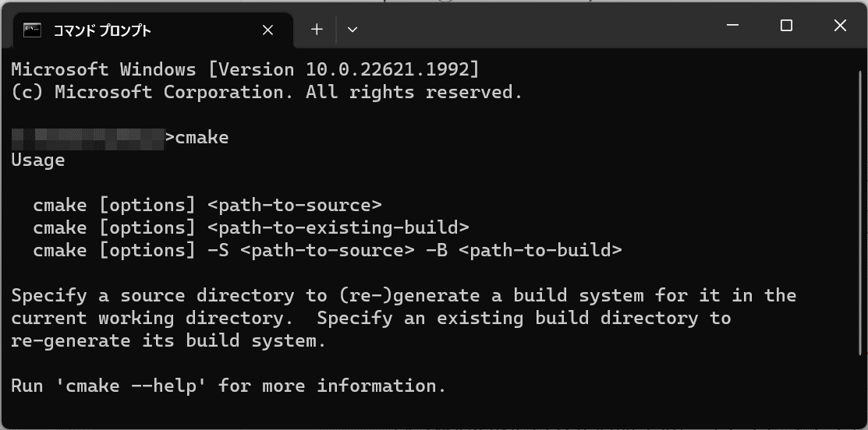Minimize the terminal window
The image size is (868, 430).
[x=732, y=26]
